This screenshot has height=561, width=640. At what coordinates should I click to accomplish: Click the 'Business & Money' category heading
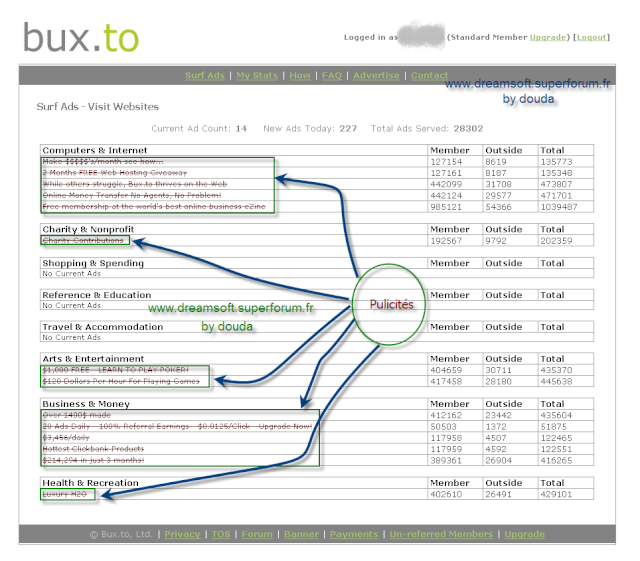point(86,404)
